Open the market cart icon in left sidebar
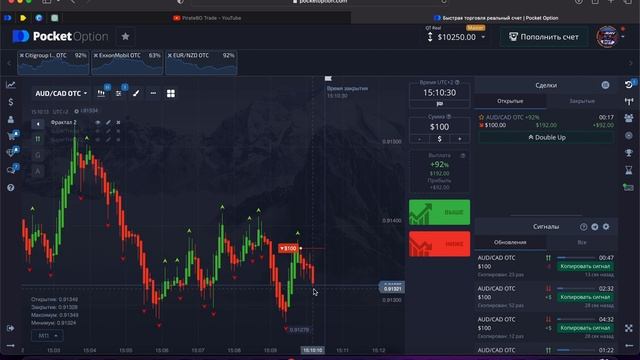Viewport: 640px width, 360px height. click(11, 136)
